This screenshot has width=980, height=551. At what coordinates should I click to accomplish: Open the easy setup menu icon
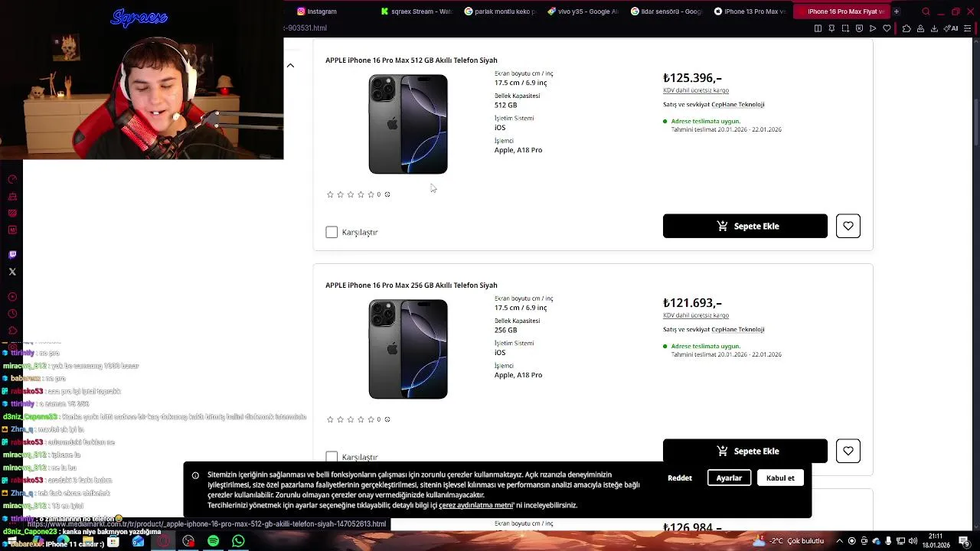pos(969,28)
